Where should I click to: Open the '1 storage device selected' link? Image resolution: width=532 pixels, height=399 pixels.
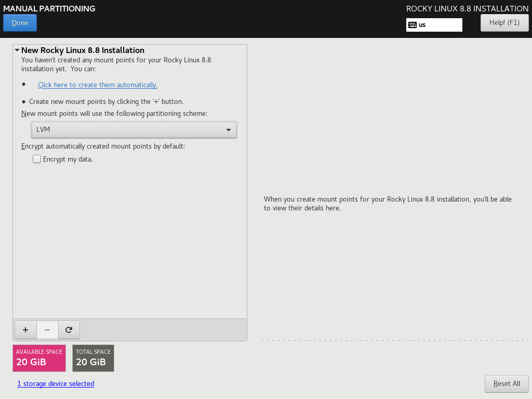[x=56, y=384]
